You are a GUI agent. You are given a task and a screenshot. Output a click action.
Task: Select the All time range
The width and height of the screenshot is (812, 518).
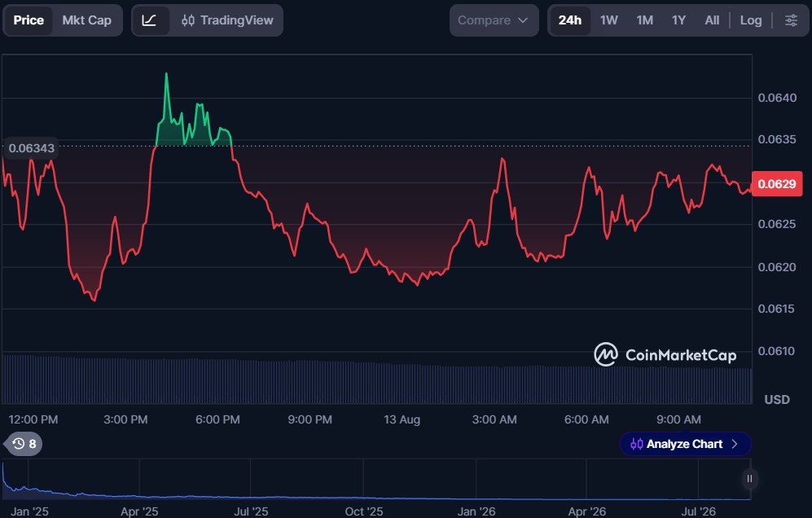712,20
